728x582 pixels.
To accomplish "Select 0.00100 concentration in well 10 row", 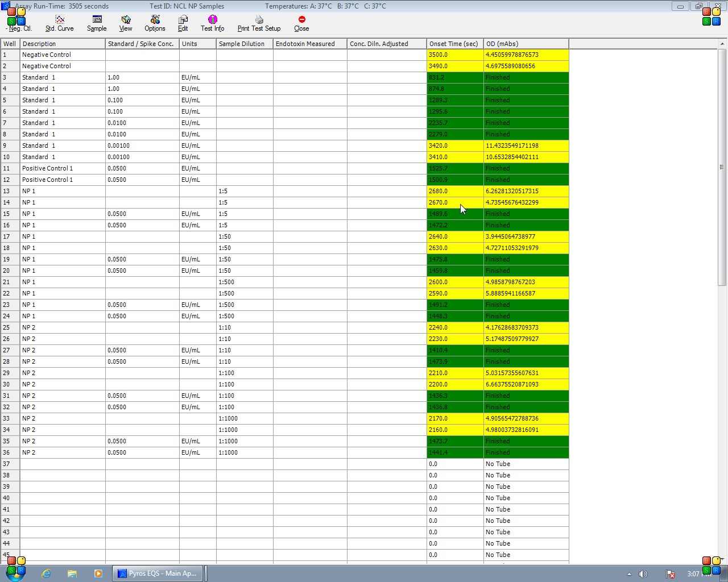I will coord(142,157).
